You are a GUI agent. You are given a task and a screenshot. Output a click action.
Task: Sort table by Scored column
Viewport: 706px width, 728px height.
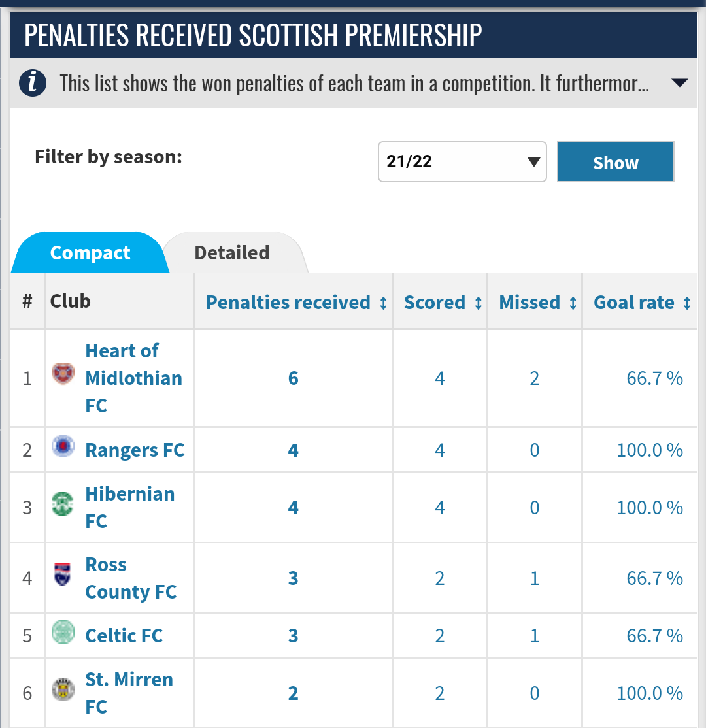[x=478, y=303]
